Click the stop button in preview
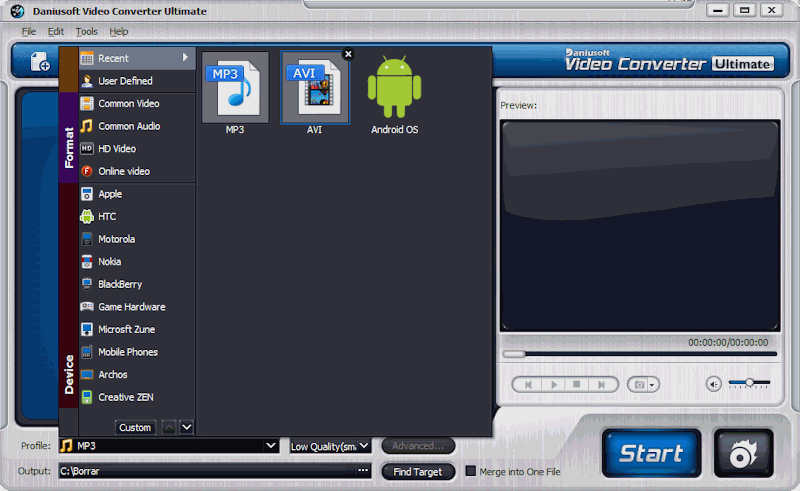 [577, 384]
